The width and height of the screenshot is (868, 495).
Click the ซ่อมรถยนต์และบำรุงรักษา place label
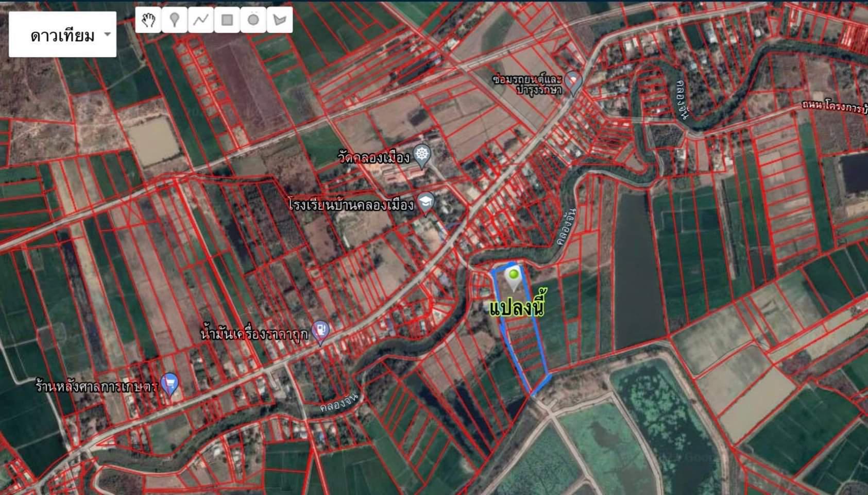coord(526,84)
